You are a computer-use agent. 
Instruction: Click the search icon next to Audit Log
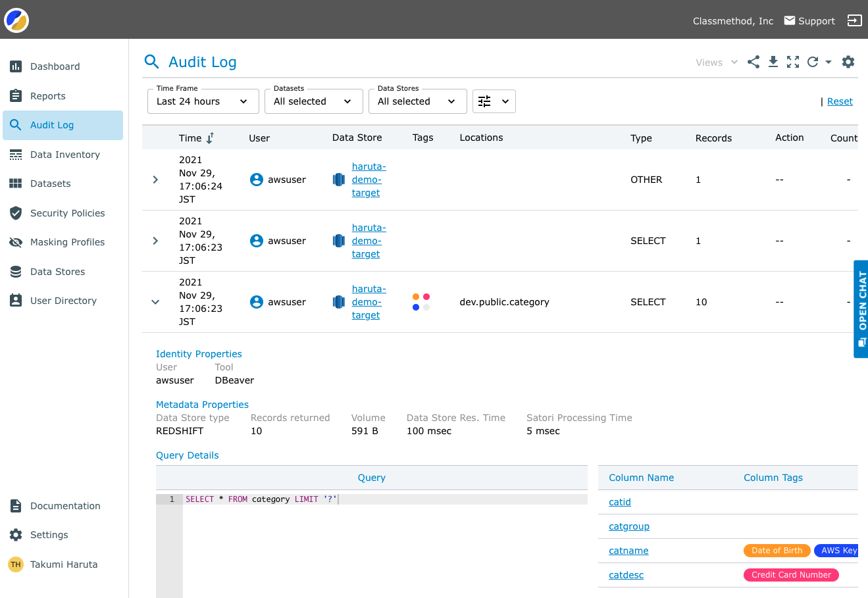tap(152, 61)
